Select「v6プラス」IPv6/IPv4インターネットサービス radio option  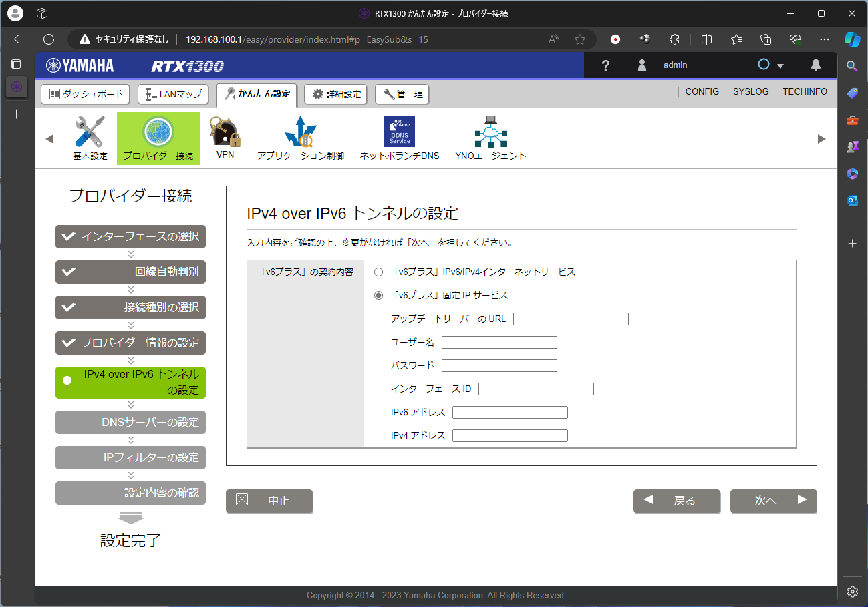click(x=379, y=272)
